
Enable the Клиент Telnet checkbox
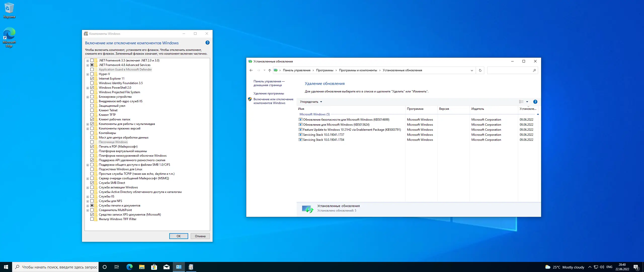92,110
